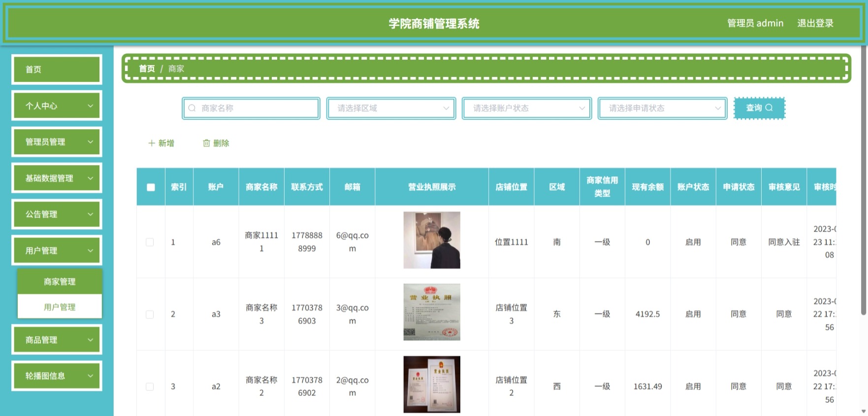Open the 请选择申请状态 dropdown
Screen dimensions: 868x416
[663, 108]
